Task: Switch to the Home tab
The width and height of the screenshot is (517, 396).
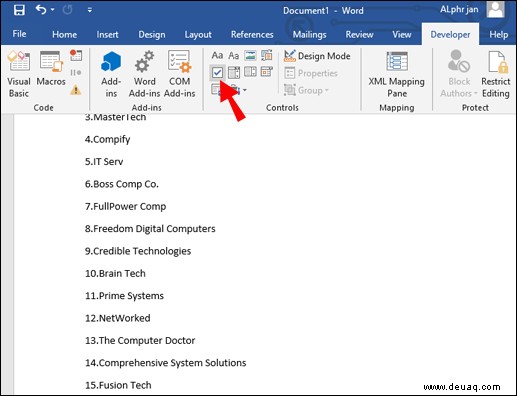Action: pos(64,34)
